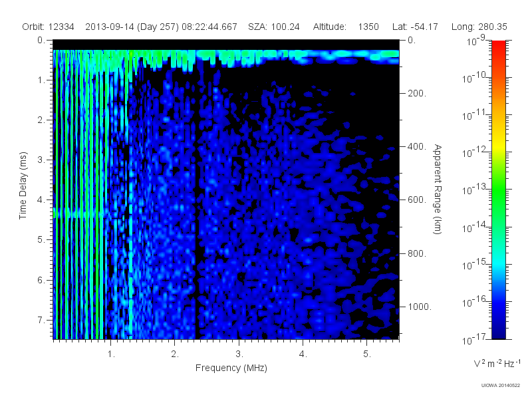Click the 'SZA: 100.24' value
Viewport: 532px width, 399px height.
274,27
